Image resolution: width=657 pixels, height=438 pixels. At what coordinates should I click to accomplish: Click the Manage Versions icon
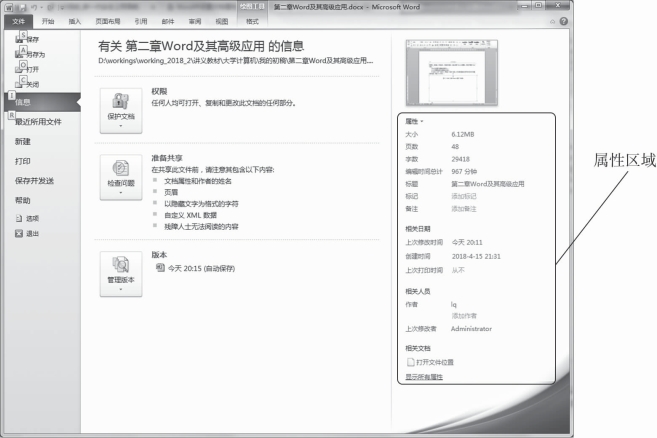point(121,264)
